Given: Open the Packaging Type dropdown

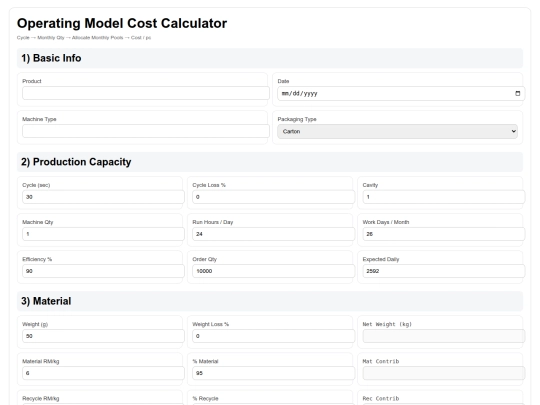Looking at the screenshot, I should click(397, 132).
